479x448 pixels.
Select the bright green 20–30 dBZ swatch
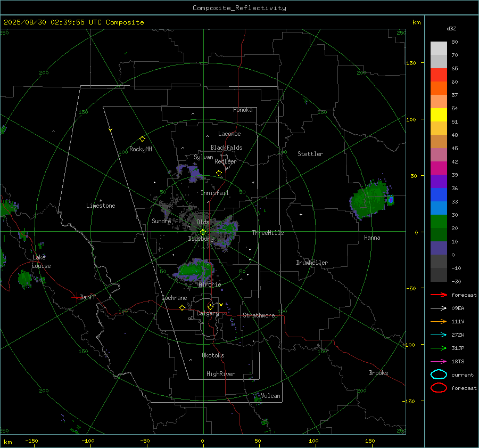coord(439,222)
